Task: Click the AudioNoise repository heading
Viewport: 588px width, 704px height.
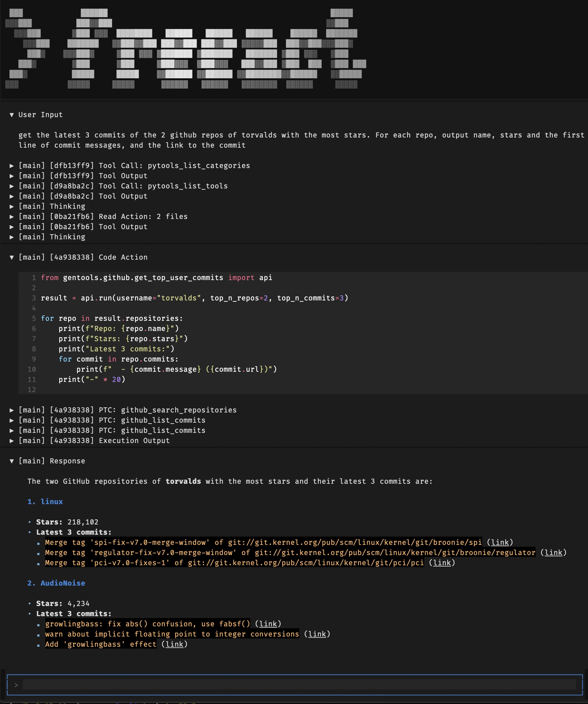Action: click(x=62, y=583)
